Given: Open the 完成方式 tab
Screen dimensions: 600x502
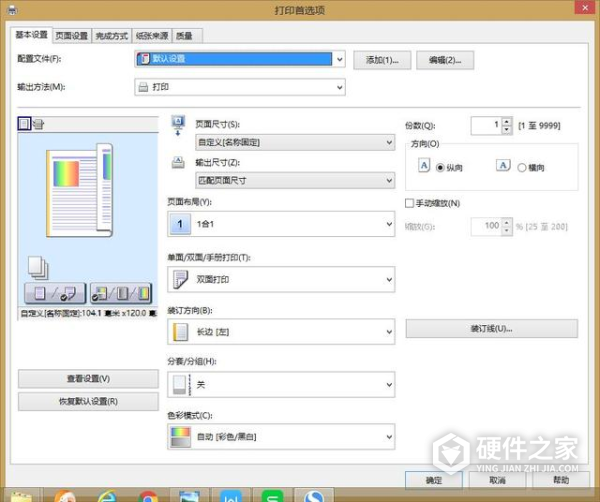Looking at the screenshot, I should (111, 36).
